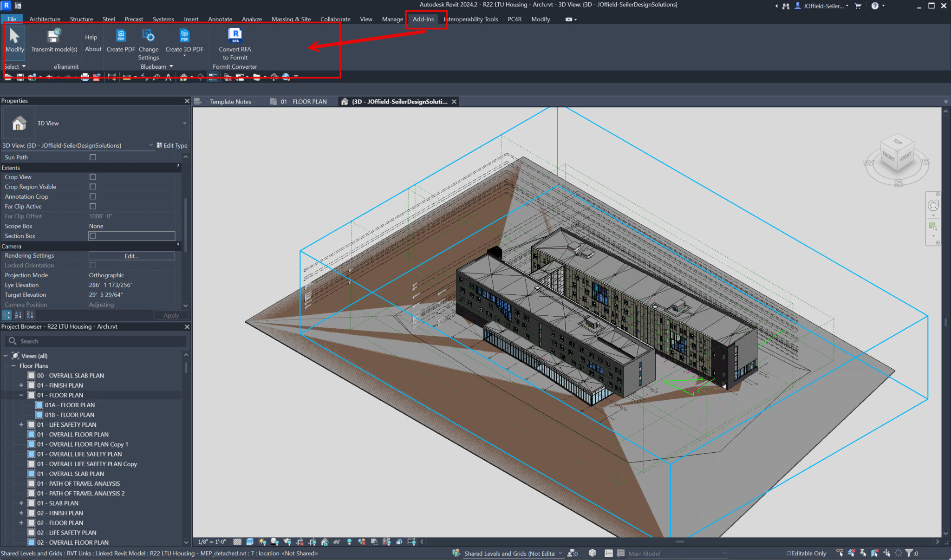
Task: Click the Worksharing Display icon
Action: coord(362,542)
